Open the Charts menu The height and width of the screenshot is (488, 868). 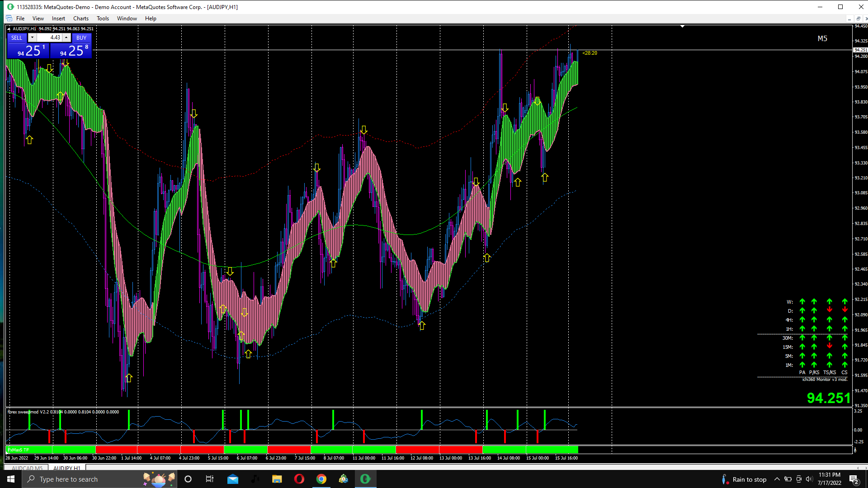(x=80, y=19)
